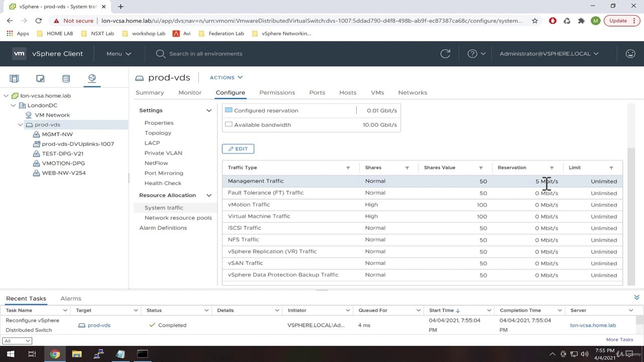
Task: Open the Administrator@VSPHERE.LOCAL user menu
Action: [x=549, y=53]
